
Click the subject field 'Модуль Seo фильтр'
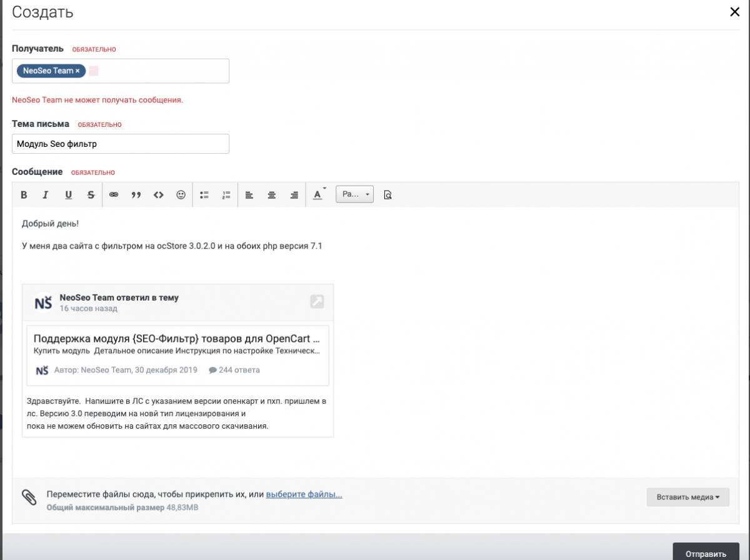coord(121,144)
